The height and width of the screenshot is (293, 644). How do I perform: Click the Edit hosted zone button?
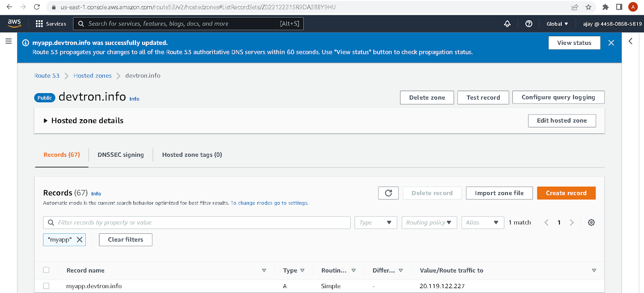point(562,121)
